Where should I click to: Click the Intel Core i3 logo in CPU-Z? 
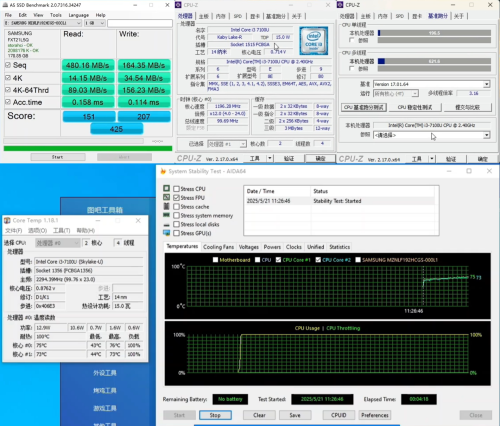point(314,41)
